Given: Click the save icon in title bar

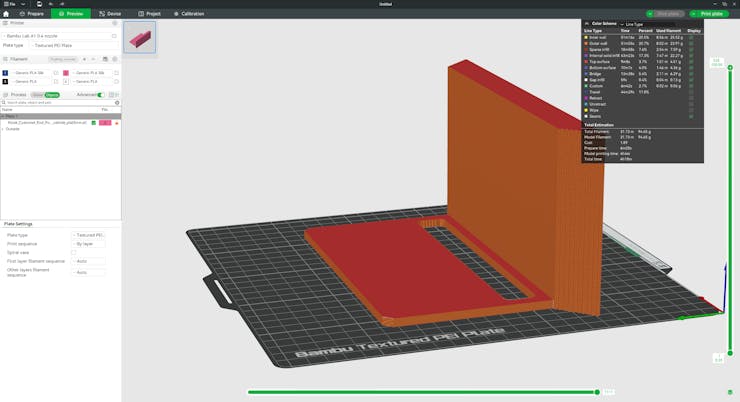Looking at the screenshot, I should pos(37,4).
